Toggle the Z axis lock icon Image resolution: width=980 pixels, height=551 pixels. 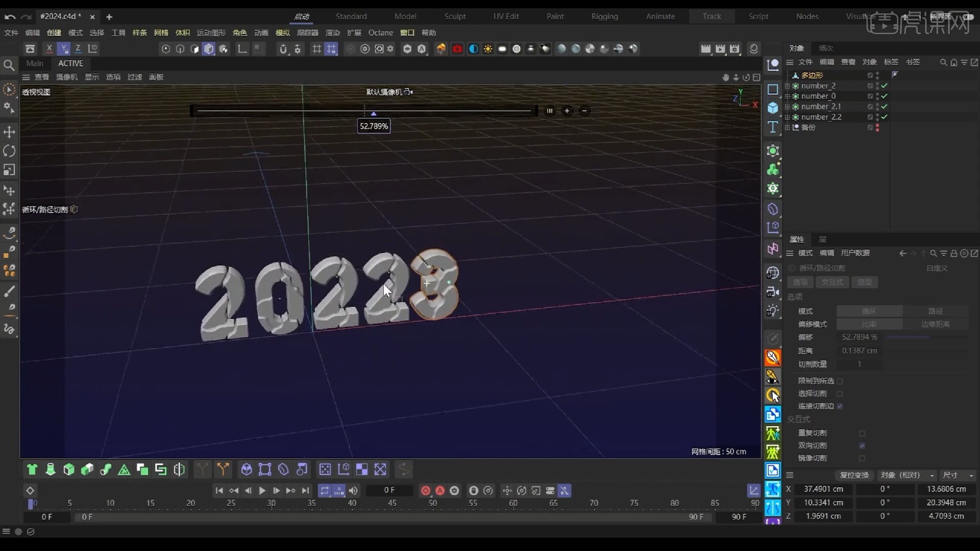pyautogui.click(x=78, y=48)
